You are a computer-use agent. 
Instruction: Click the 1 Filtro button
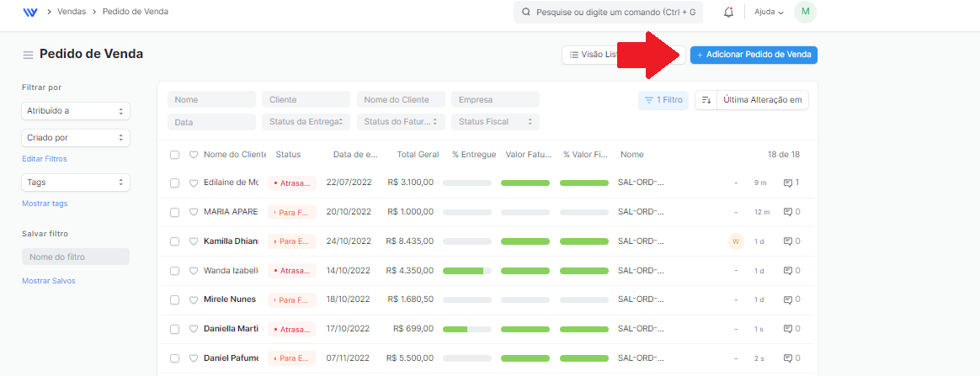663,100
